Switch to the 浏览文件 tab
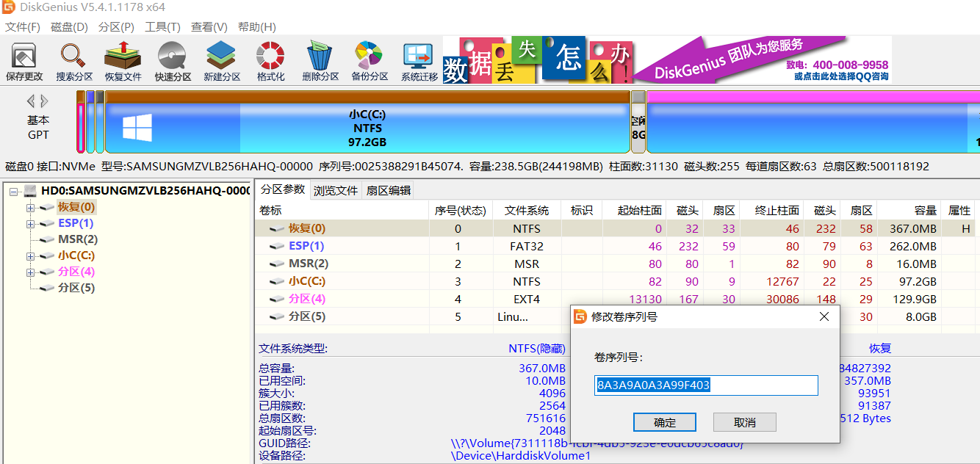The width and height of the screenshot is (980, 464). [x=336, y=190]
